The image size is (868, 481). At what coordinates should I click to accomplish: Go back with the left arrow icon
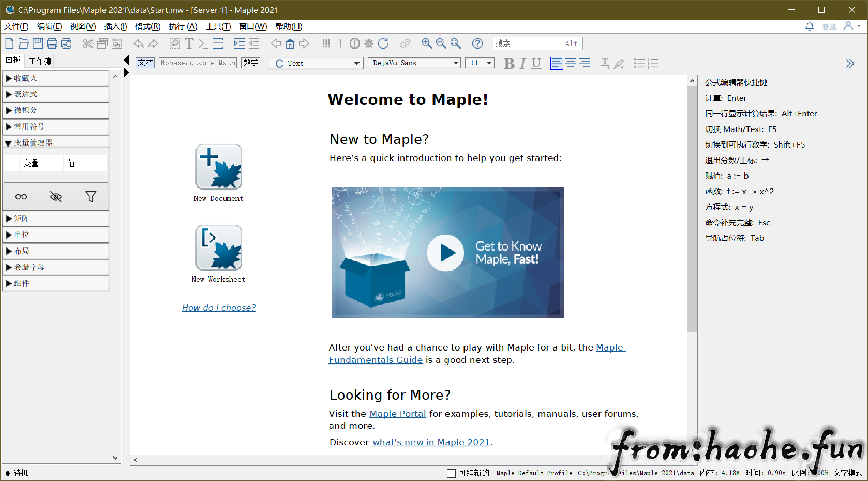coord(276,43)
